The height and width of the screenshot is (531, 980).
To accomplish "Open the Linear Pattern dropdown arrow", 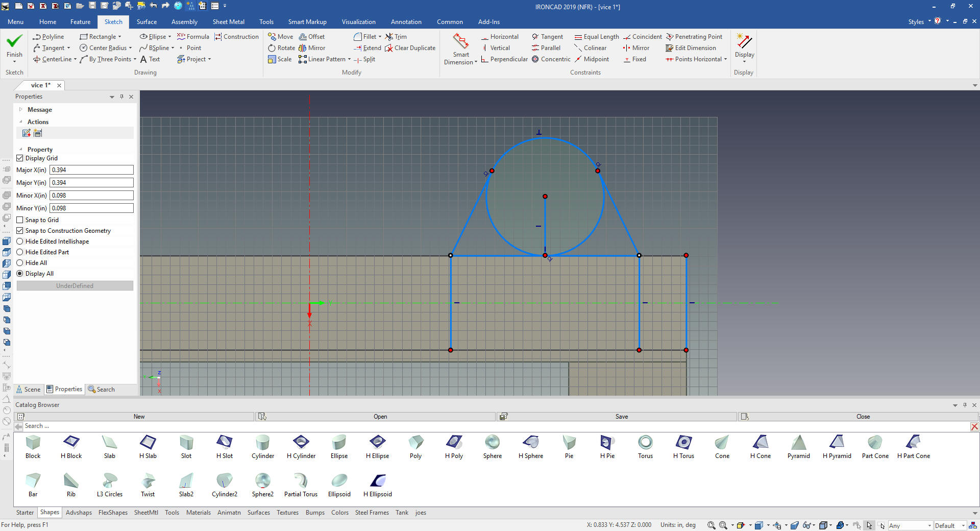I will [350, 59].
